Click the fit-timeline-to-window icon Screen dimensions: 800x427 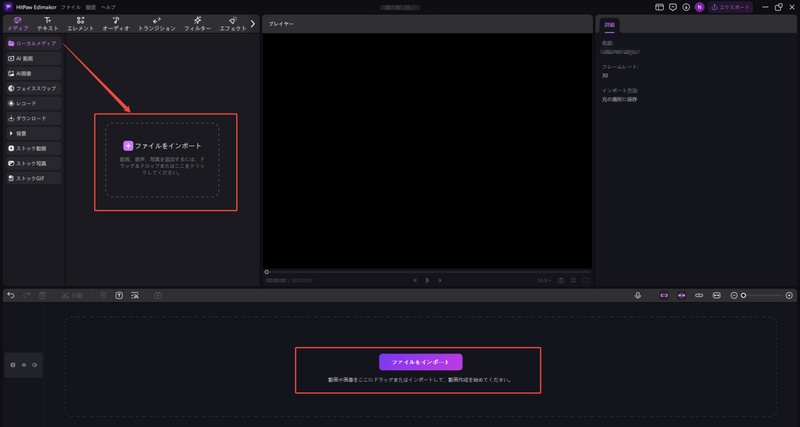coord(717,295)
